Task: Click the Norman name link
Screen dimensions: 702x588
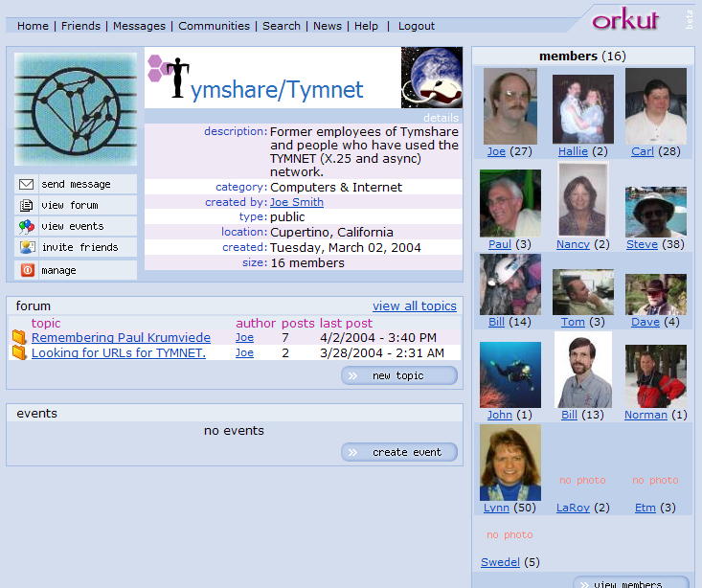Action: [645, 415]
